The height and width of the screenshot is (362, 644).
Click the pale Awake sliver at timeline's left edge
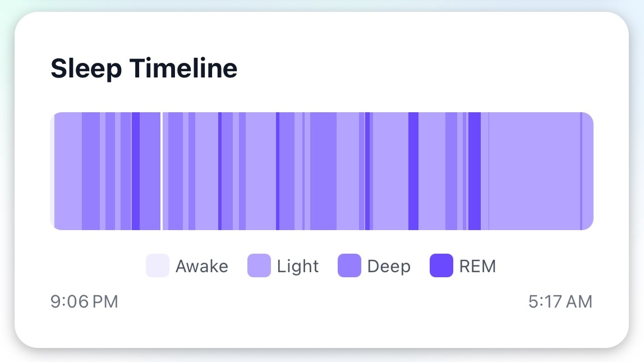pyautogui.click(x=52, y=171)
